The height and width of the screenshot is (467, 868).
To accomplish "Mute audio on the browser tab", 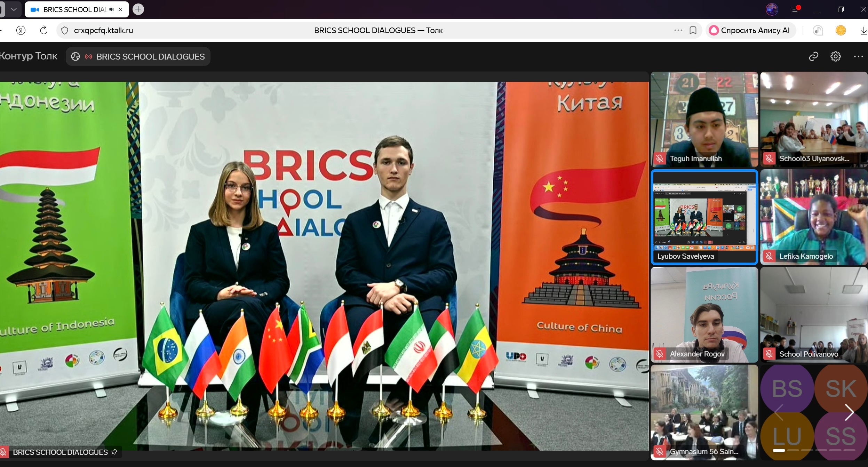I will [112, 9].
